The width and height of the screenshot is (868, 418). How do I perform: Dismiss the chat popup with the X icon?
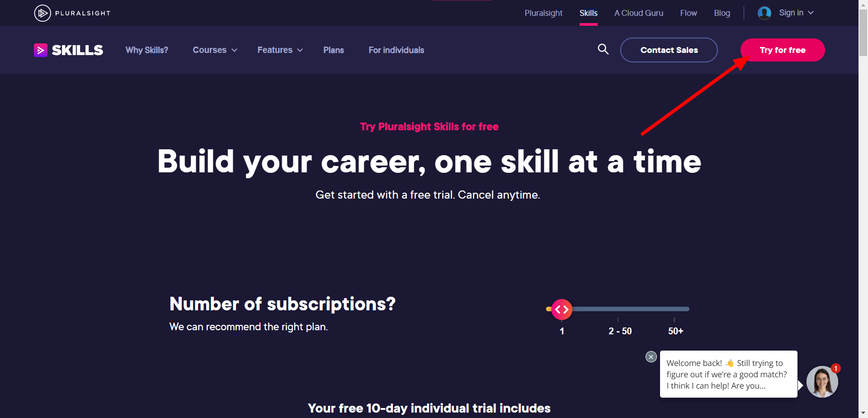tap(651, 357)
